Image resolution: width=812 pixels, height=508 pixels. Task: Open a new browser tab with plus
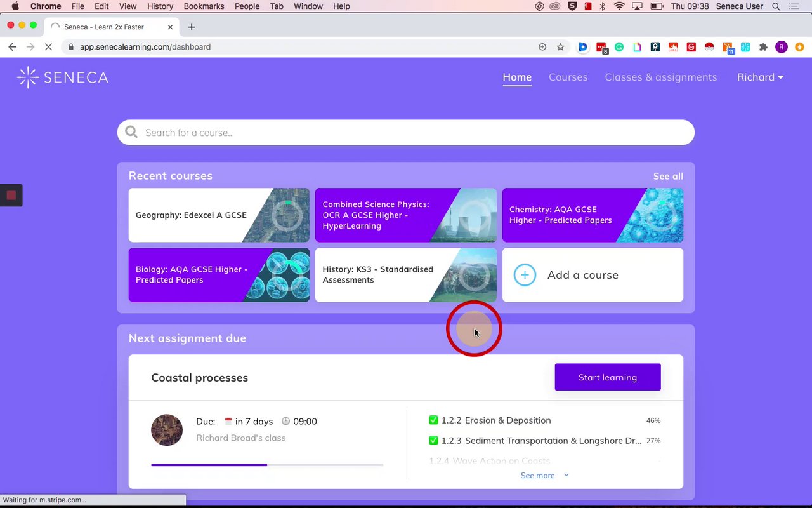click(192, 27)
